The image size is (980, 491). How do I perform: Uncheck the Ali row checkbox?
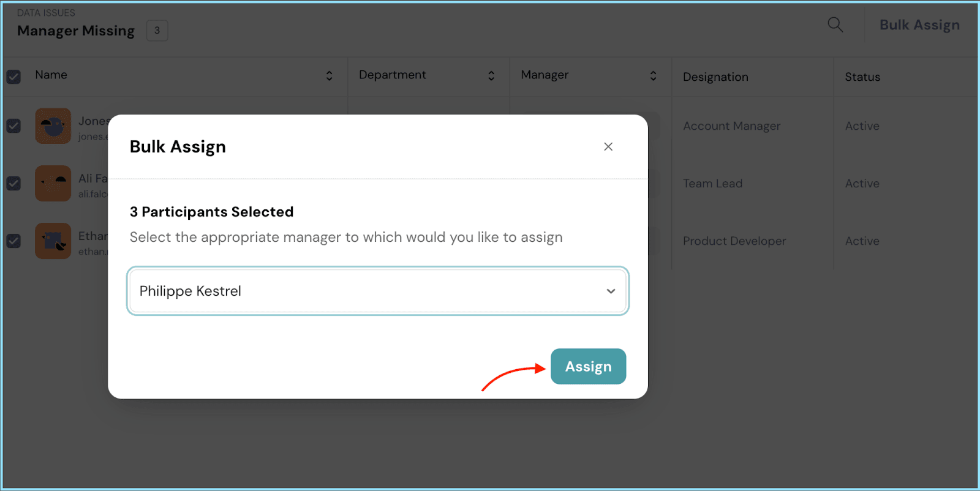click(13, 184)
